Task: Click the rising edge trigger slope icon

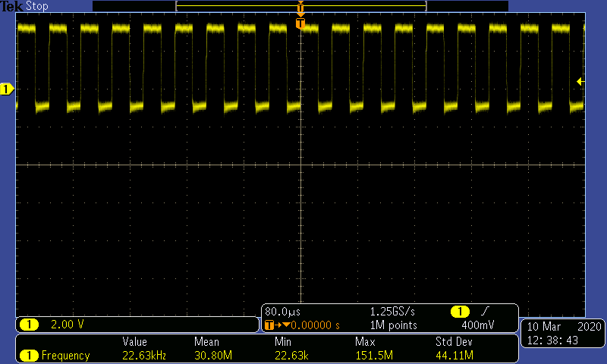Action: point(485,311)
